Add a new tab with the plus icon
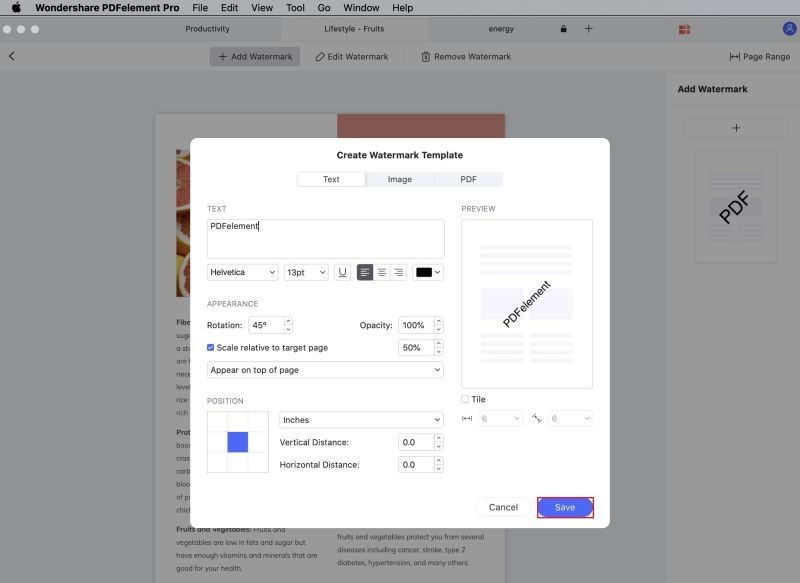The width and height of the screenshot is (800, 583). (588, 29)
